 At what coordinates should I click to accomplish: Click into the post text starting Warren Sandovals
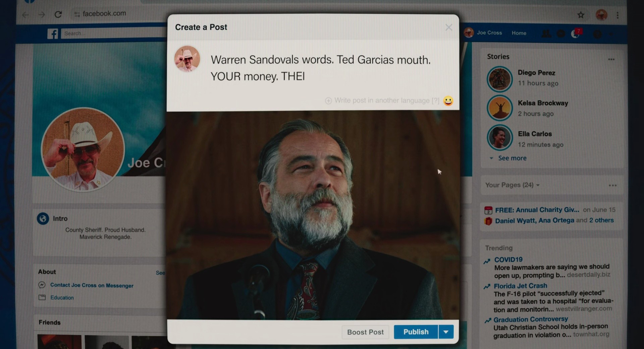320,68
